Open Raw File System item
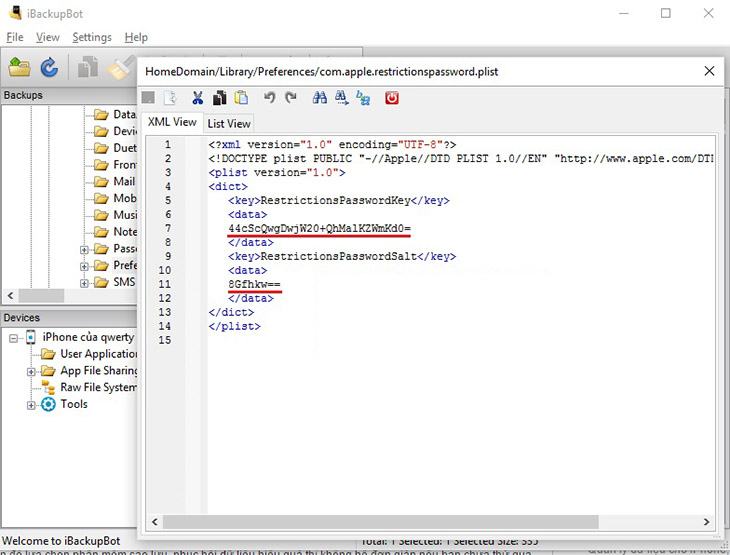The width and height of the screenshot is (730, 555). click(x=89, y=387)
